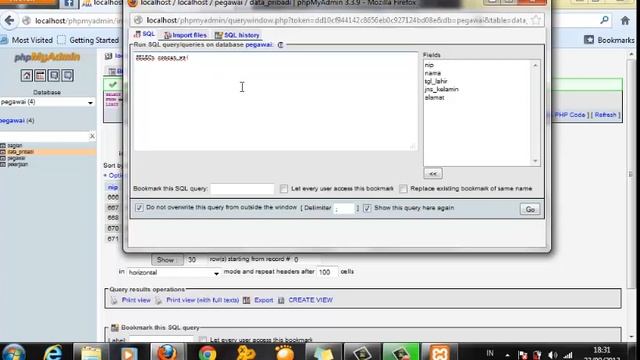Image resolution: width=640 pixels, height=360 pixels.
Task: Click the phpMyAdmin logo
Action: click(x=47, y=57)
